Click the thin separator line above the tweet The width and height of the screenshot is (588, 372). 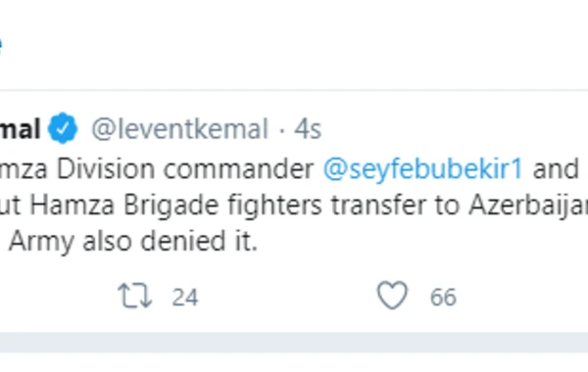pyautogui.click(x=294, y=90)
